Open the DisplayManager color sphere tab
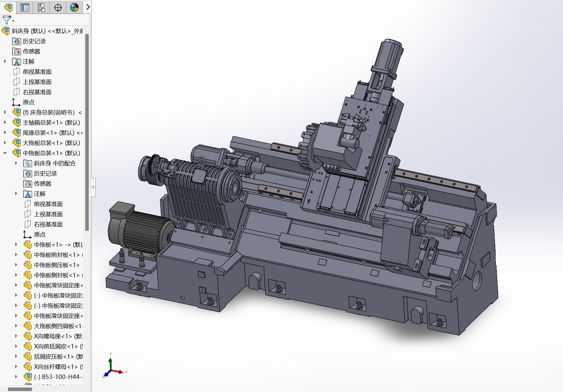This screenshot has height=392, width=563. point(74,7)
